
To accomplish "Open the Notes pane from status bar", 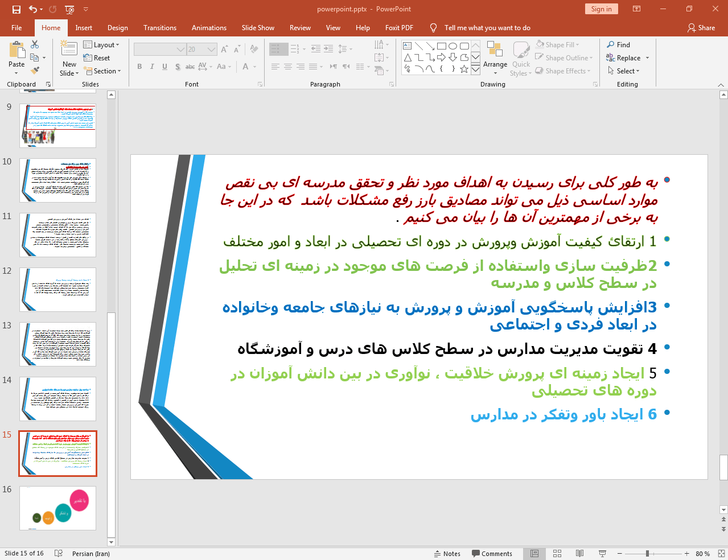I will [x=447, y=554].
